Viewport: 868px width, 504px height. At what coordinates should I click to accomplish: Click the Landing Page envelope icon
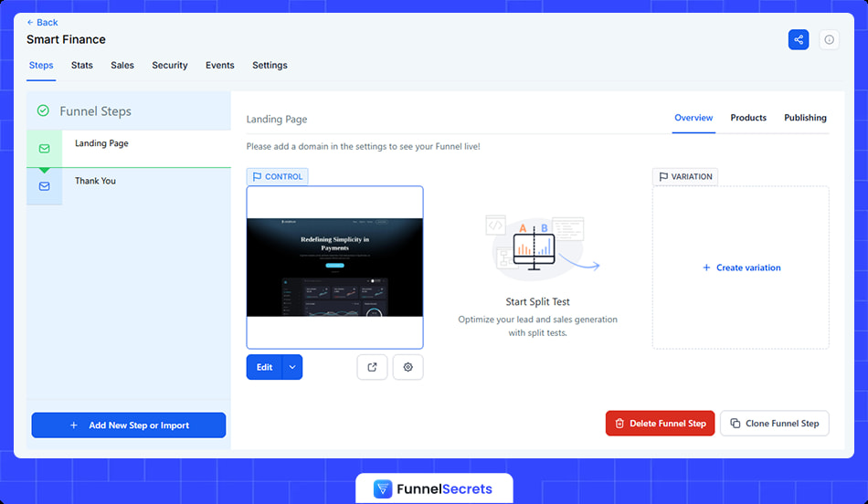pyautogui.click(x=44, y=148)
